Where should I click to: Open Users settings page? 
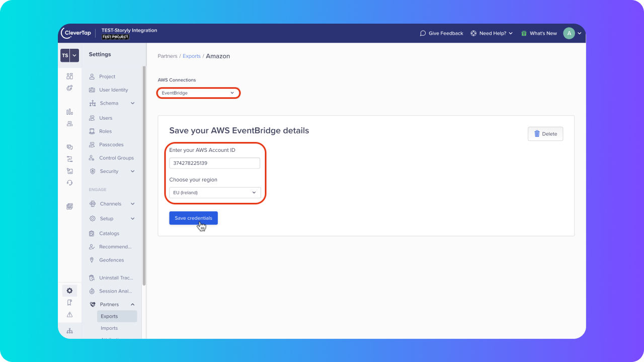click(x=106, y=118)
